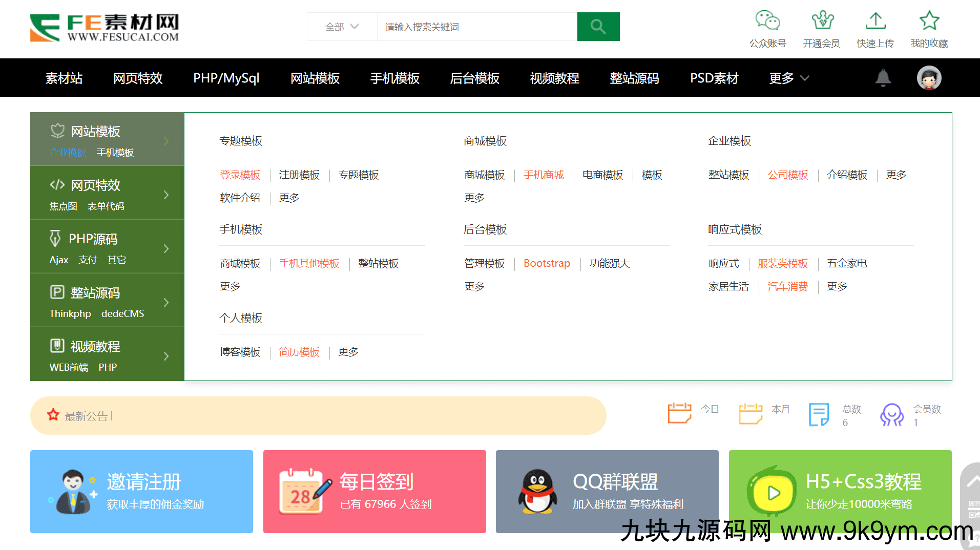Open the Bootstrap template link
The width and height of the screenshot is (980, 550).
click(547, 263)
